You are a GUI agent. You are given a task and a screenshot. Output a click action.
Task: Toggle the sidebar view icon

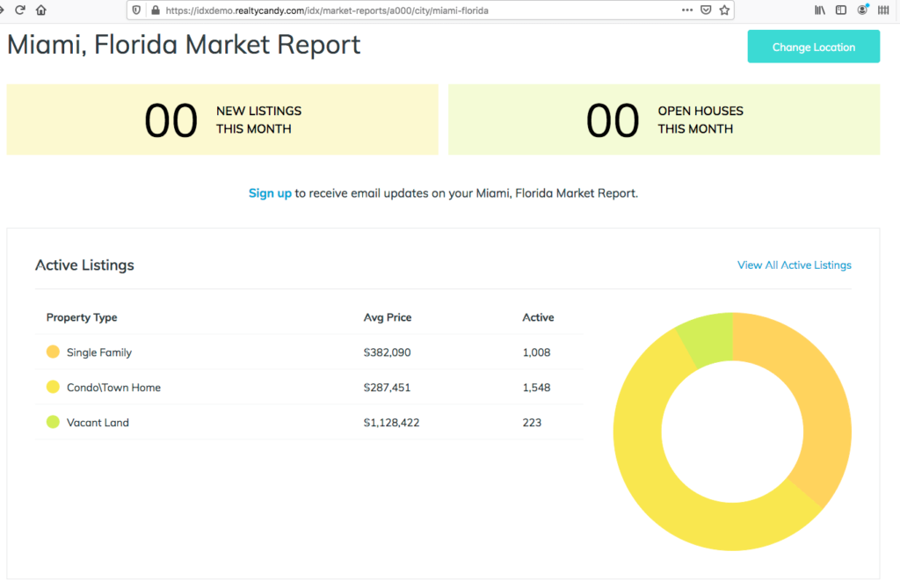pos(841,10)
